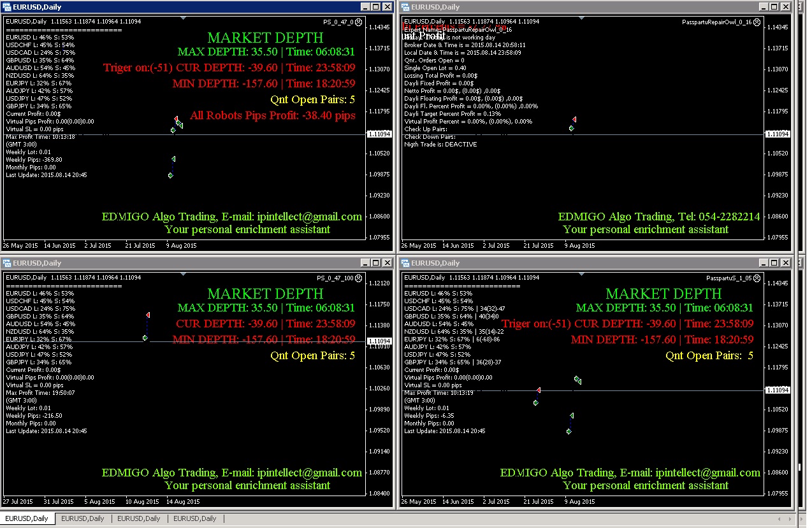Select the red trade arrow in PasspartuRepairOwl chart

pyautogui.click(x=574, y=119)
